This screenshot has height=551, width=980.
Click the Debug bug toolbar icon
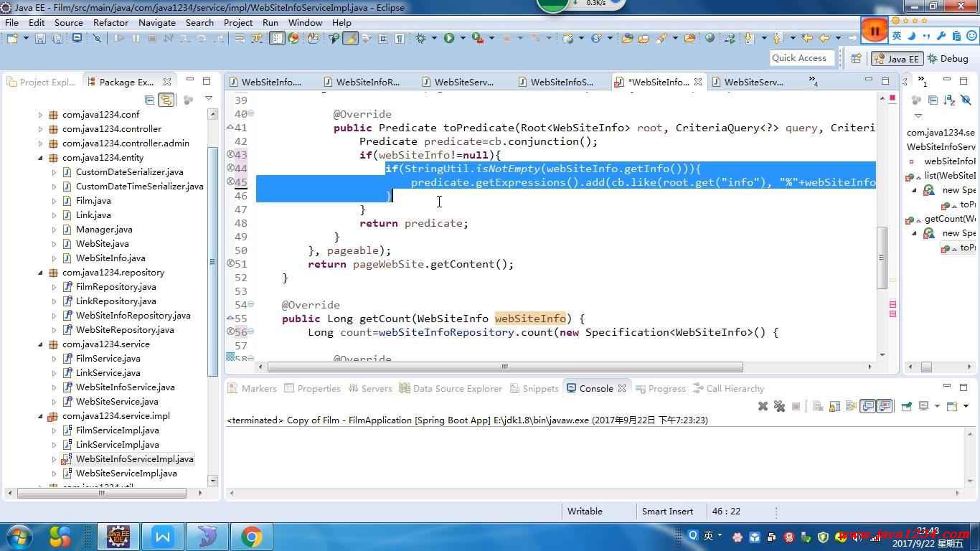420,38
